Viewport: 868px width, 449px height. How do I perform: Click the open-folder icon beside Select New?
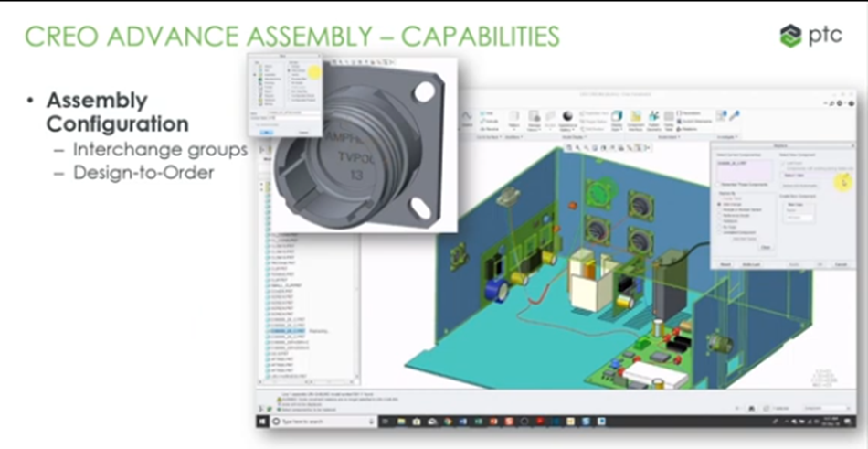tap(847, 174)
